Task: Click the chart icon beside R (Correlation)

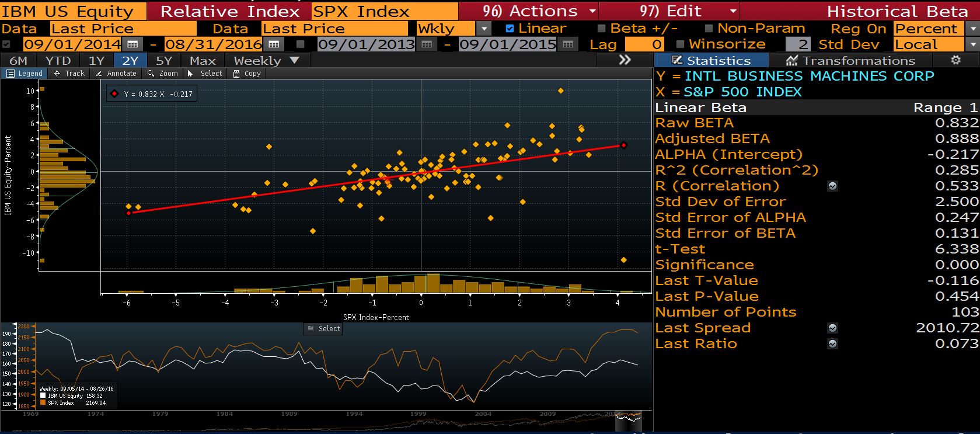Action: pos(833,186)
